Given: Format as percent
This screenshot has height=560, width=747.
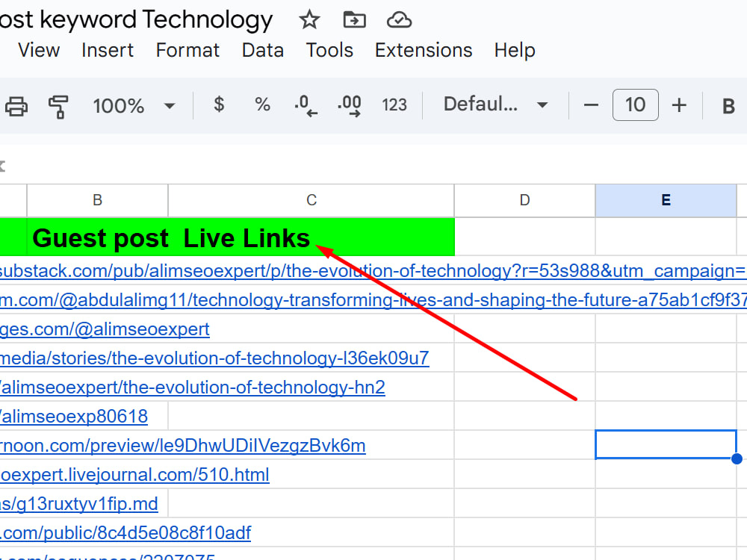Looking at the screenshot, I should coord(262,105).
